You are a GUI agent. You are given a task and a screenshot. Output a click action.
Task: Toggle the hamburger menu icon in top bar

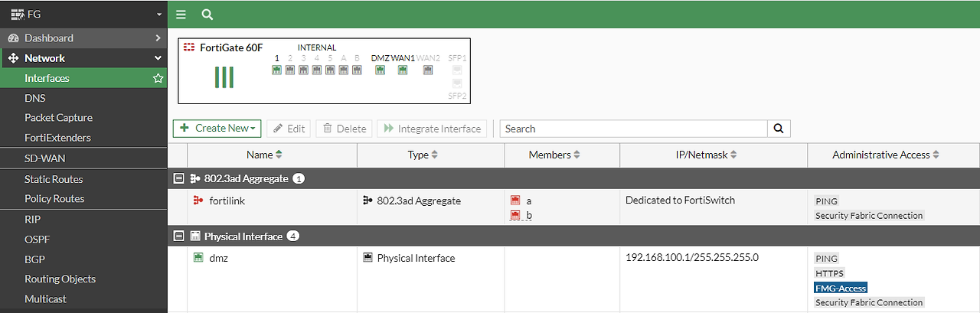(x=181, y=14)
